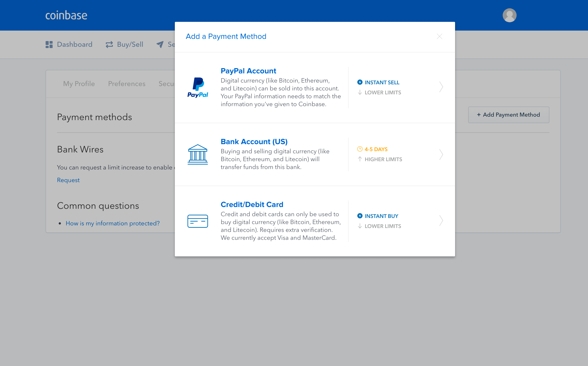
Task: Close the Add a Payment Method dialog
Action: pyautogui.click(x=439, y=36)
